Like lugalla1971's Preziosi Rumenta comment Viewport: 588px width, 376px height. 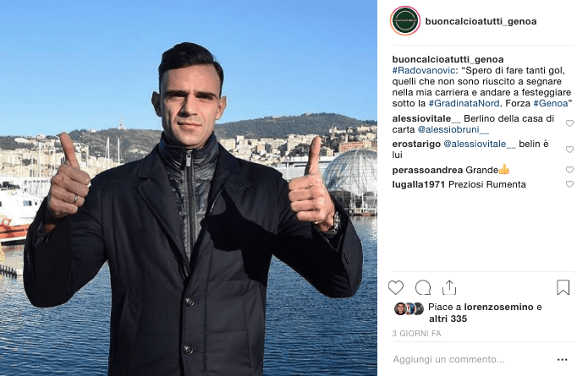point(569,184)
